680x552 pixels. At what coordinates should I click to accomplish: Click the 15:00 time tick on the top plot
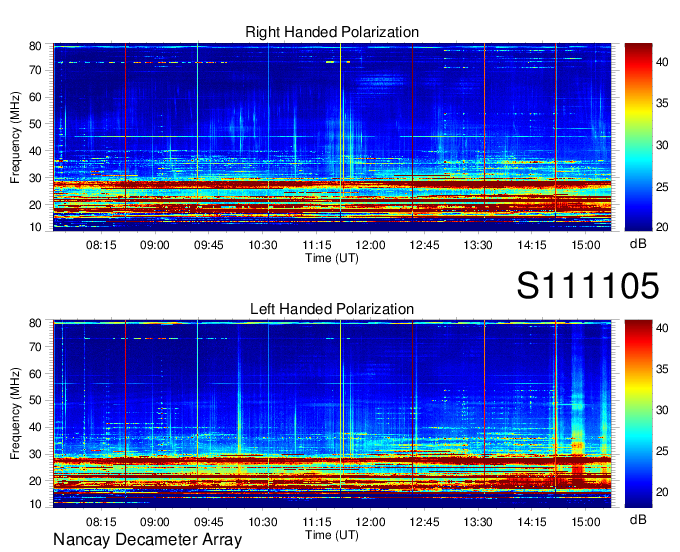point(585,245)
